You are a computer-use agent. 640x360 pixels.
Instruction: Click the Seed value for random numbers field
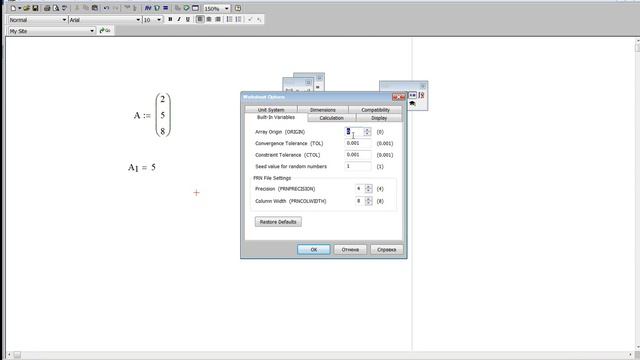click(x=358, y=166)
